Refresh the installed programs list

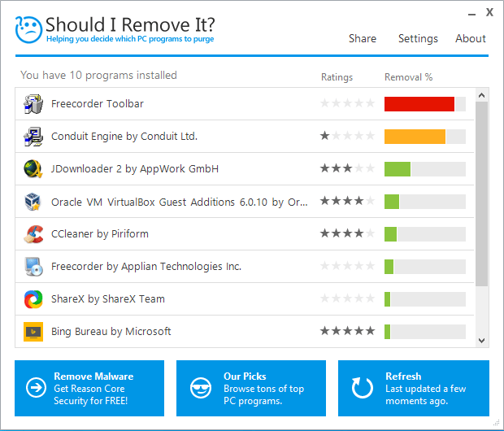click(x=413, y=389)
